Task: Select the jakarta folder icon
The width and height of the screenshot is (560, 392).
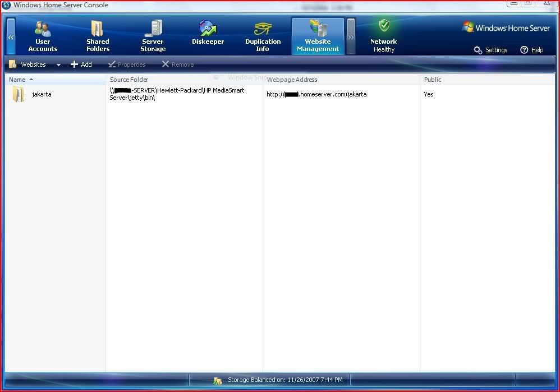Action: (18, 94)
